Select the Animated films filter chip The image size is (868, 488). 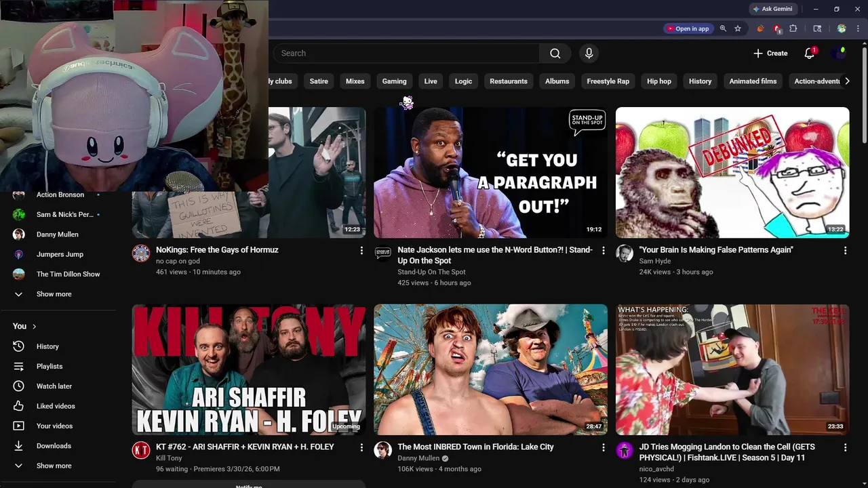pos(753,81)
